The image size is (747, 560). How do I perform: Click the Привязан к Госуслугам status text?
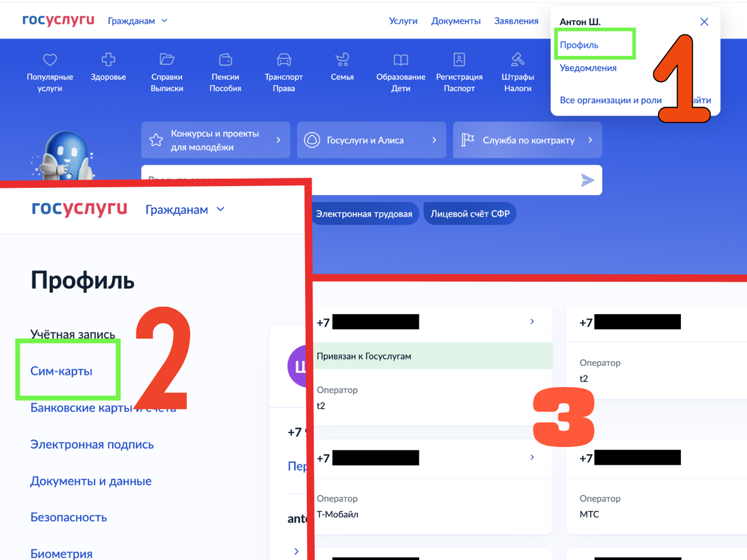364,357
